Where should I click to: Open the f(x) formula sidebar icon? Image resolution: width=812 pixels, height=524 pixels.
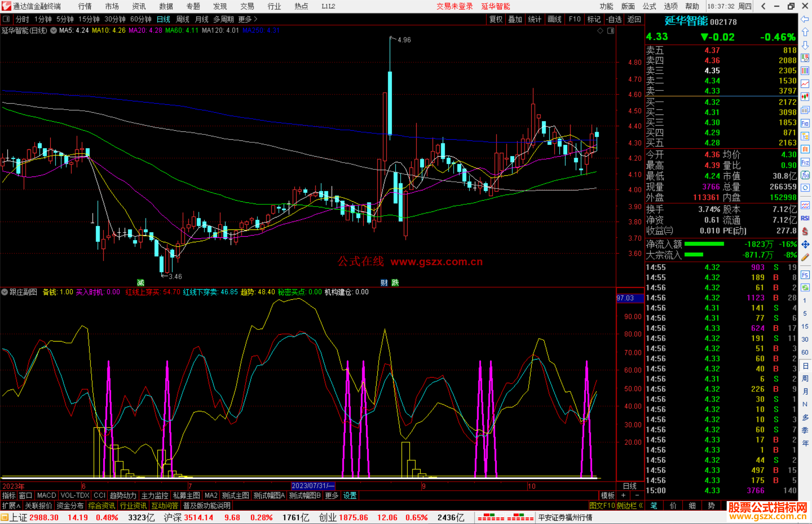click(805, 175)
